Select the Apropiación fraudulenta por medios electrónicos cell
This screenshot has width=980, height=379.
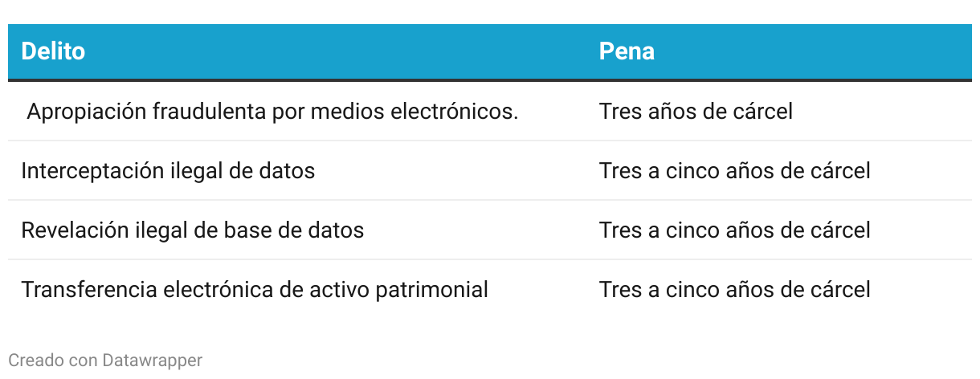(x=272, y=112)
